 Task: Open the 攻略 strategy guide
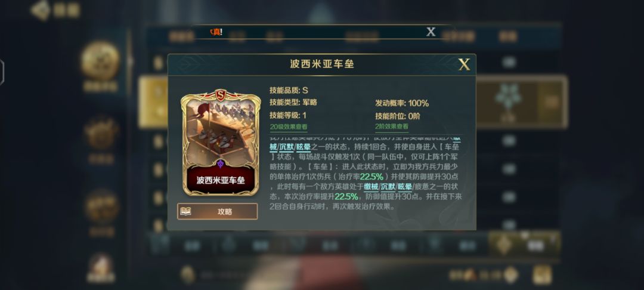[217, 212]
